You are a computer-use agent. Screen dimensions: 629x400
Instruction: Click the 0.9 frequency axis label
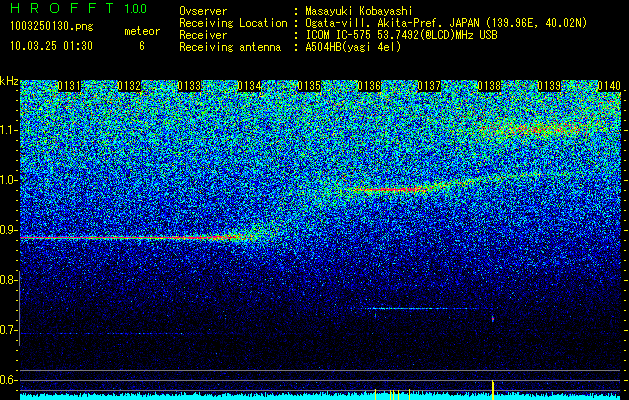coord(8,230)
